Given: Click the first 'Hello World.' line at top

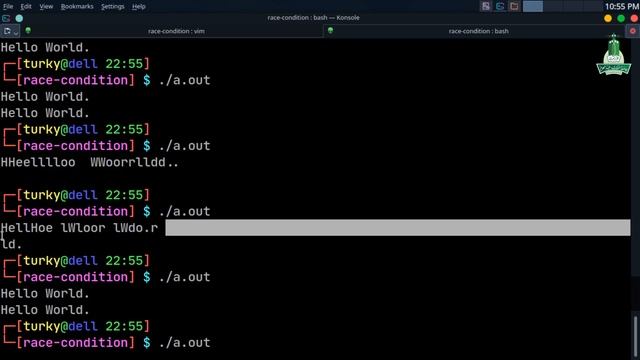Looking at the screenshot, I should tap(45, 47).
